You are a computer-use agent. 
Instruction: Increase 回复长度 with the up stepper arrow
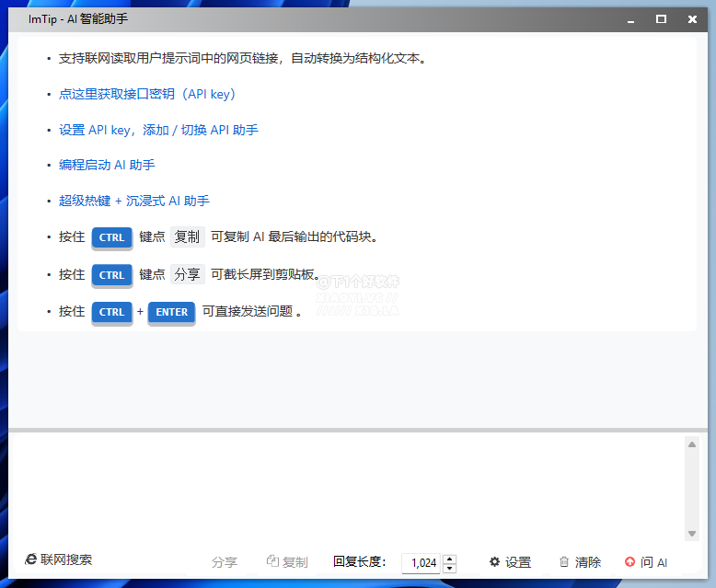click(449, 559)
